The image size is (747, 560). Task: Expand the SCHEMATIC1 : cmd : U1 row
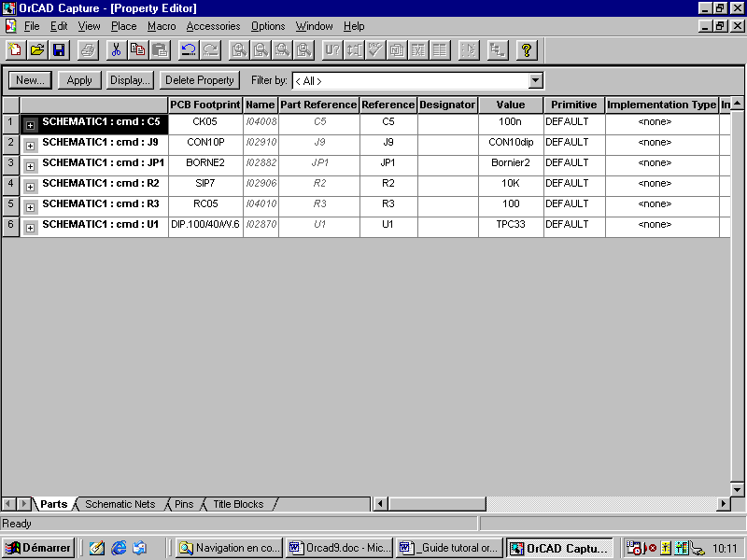30,228
